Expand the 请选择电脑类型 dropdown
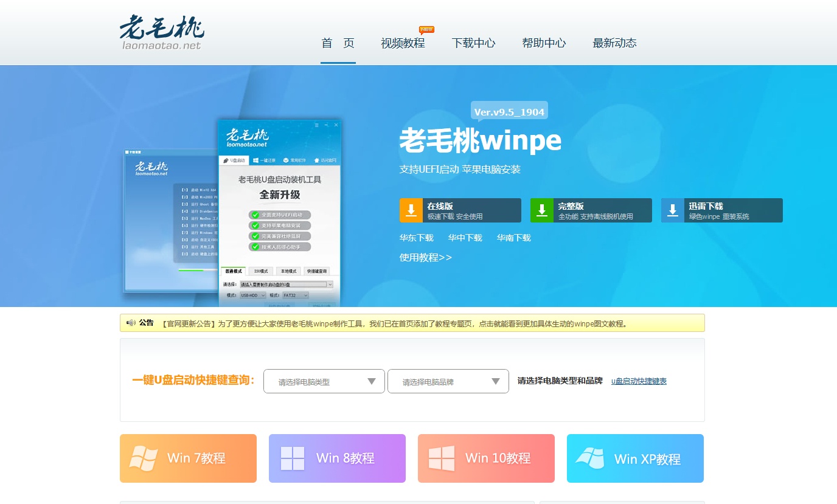This screenshot has height=504, width=837. click(324, 381)
